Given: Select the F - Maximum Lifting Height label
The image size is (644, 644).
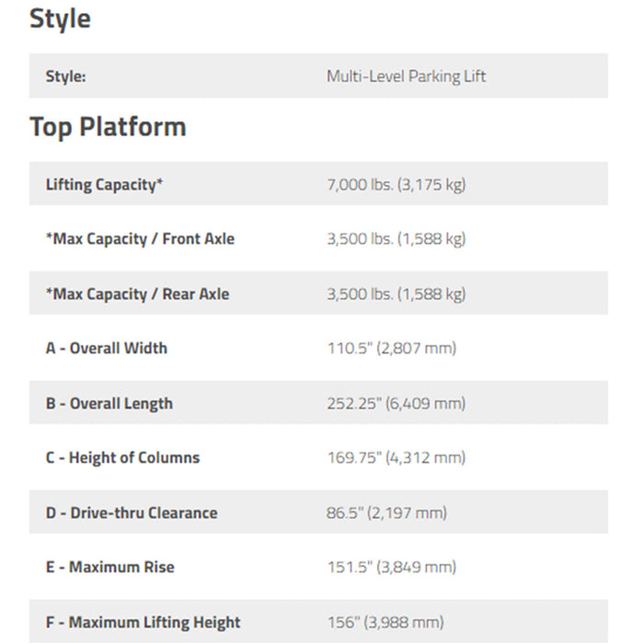Looking at the screenshot, I should coord(143,622).
